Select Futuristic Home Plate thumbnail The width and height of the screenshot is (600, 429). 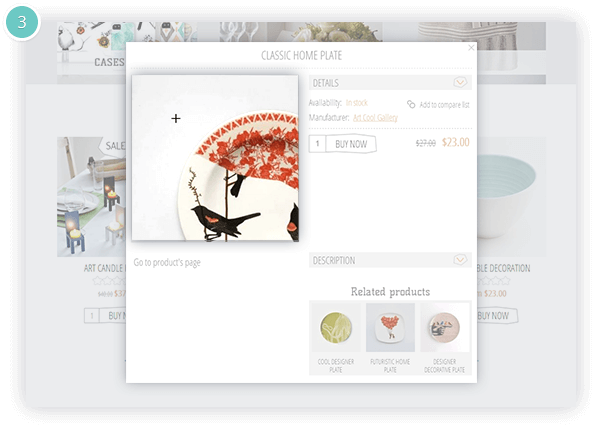[x=390, y=328]
